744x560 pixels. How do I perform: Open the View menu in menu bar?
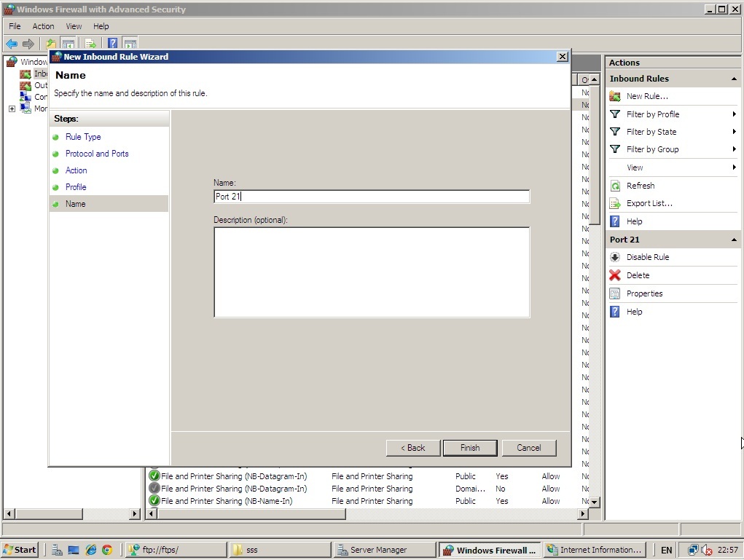point(74,26)
